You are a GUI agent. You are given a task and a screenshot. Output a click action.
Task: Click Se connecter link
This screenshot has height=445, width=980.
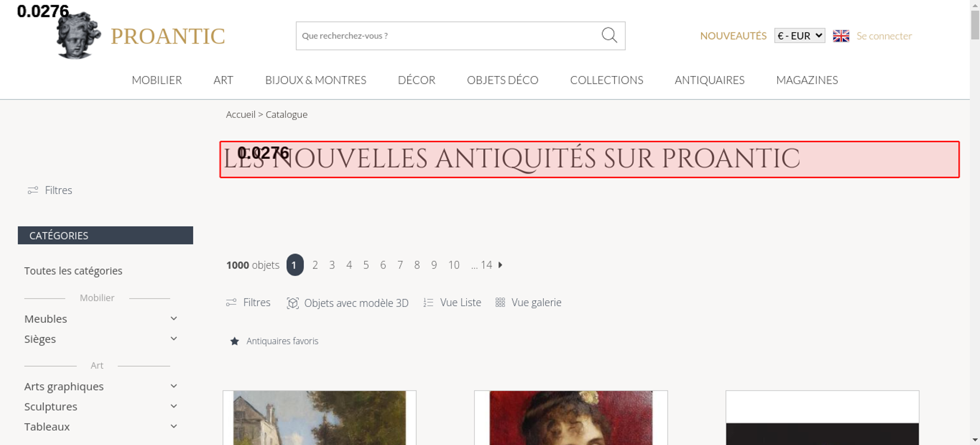click(884, 36)
